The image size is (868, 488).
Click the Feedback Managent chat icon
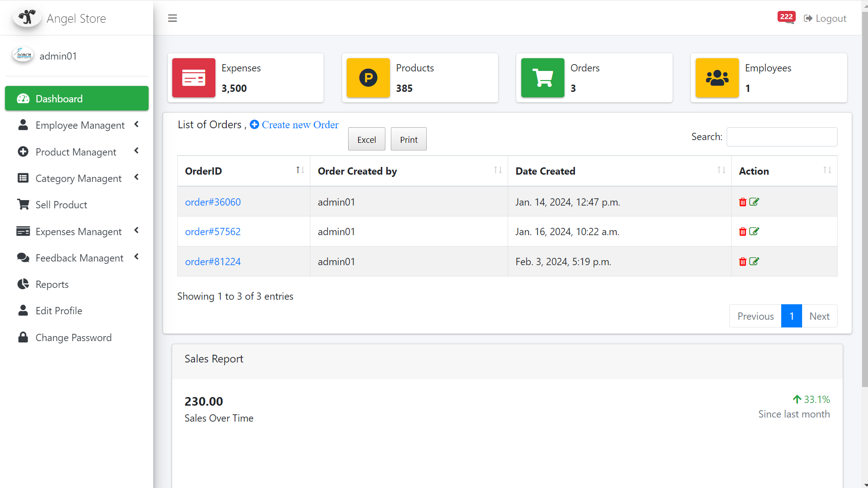pos(23,257)
